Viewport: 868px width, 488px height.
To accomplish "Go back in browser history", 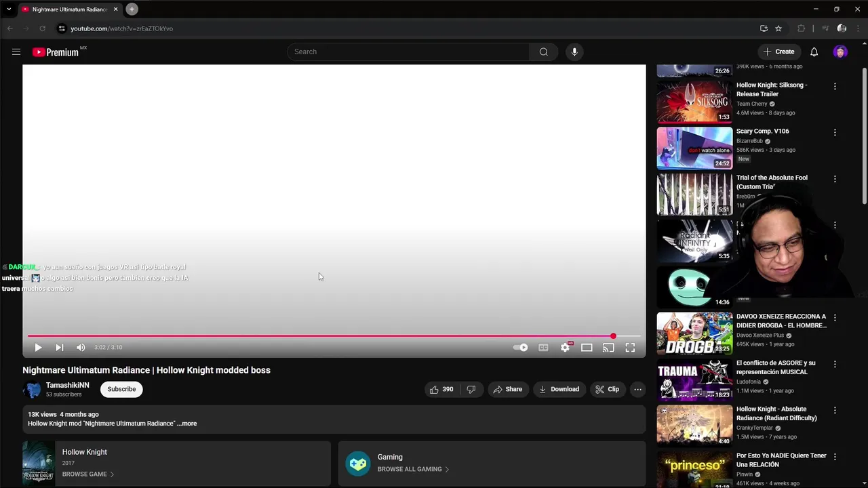I will click(10, 28).
